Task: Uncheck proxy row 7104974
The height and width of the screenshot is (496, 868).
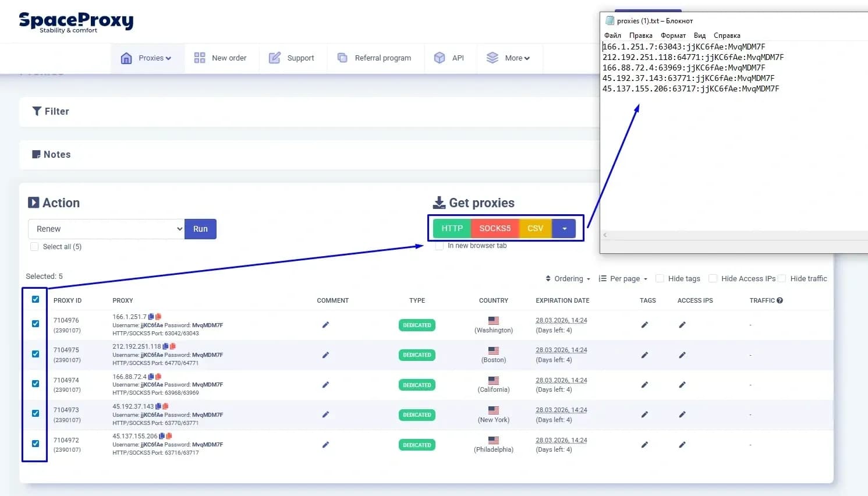Action: click(36, 383)
